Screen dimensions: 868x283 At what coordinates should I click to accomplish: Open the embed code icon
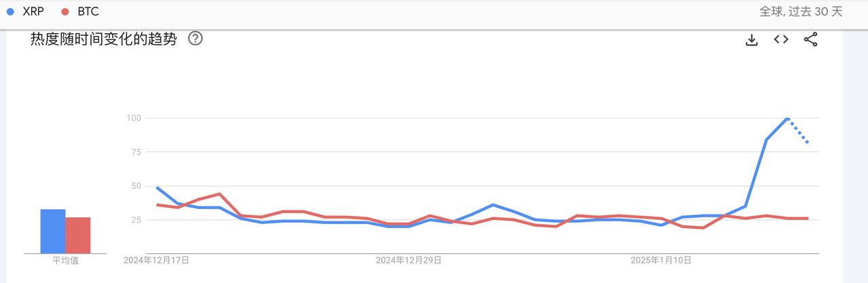[781, 39]
